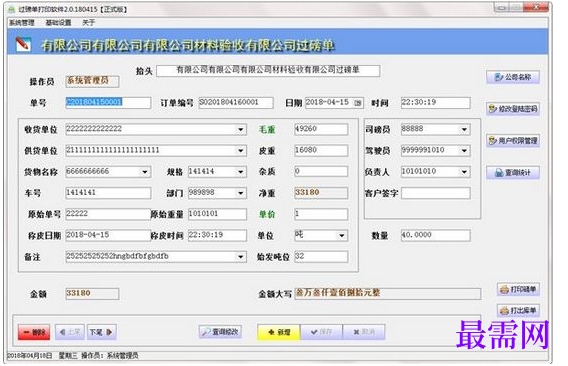The width and height of the screenshot is (568, 366).
Task: Expand the 司磅员 dropdown
Action: click(x=464, y=129)
